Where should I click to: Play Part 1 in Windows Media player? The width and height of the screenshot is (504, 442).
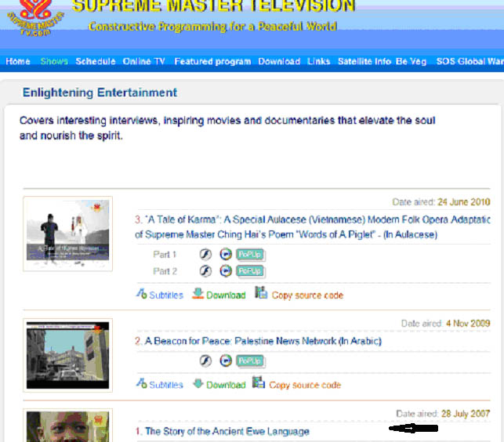point(226,254)
